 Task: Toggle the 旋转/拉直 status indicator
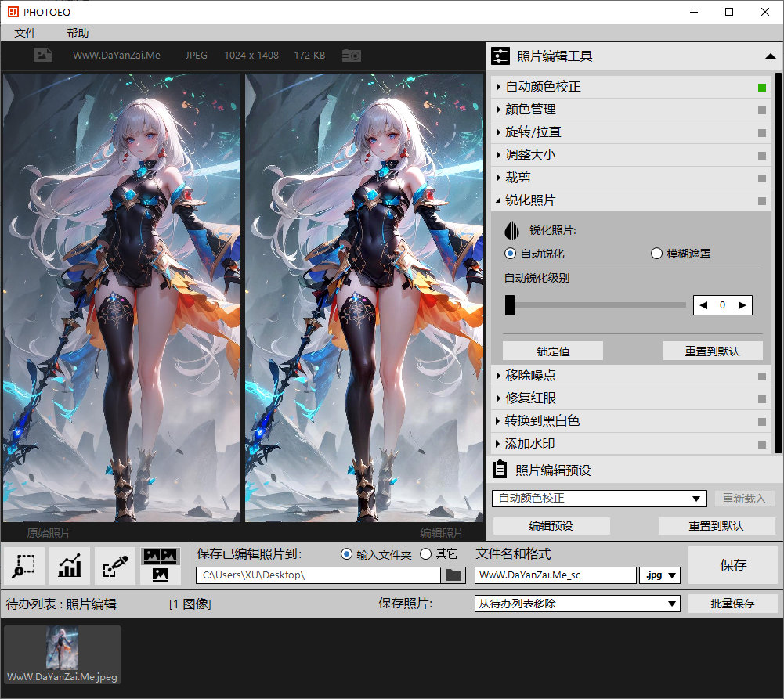pos(761,133)
